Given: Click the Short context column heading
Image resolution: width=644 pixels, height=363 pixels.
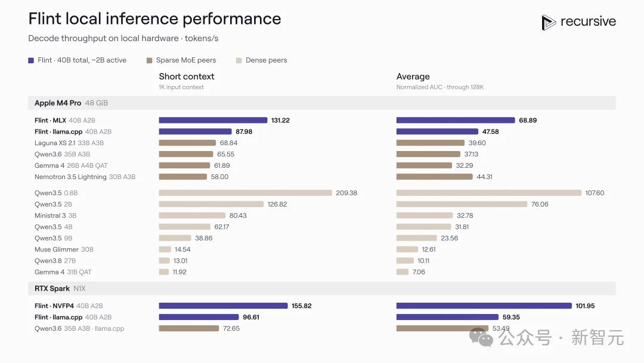Looking at the screenshot, I should click(187, 76).
